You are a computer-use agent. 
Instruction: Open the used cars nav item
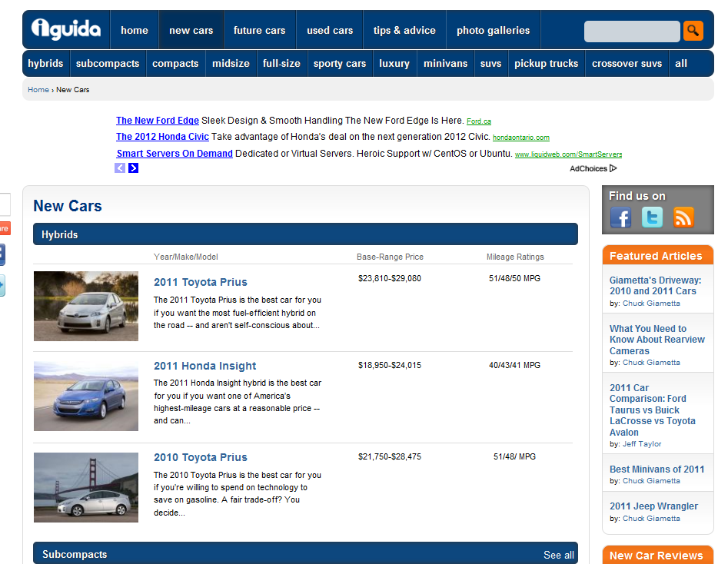tap(330, 30)
